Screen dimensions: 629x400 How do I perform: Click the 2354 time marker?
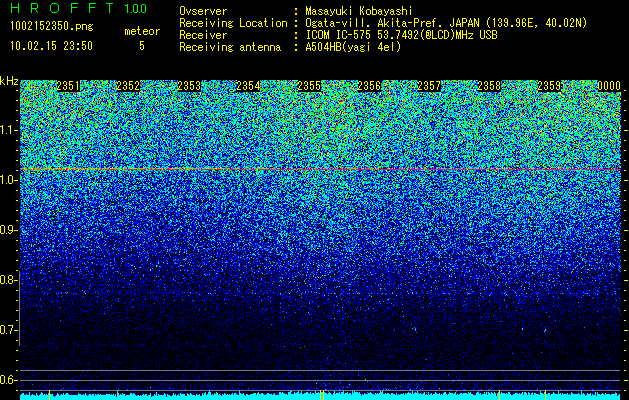248,86
